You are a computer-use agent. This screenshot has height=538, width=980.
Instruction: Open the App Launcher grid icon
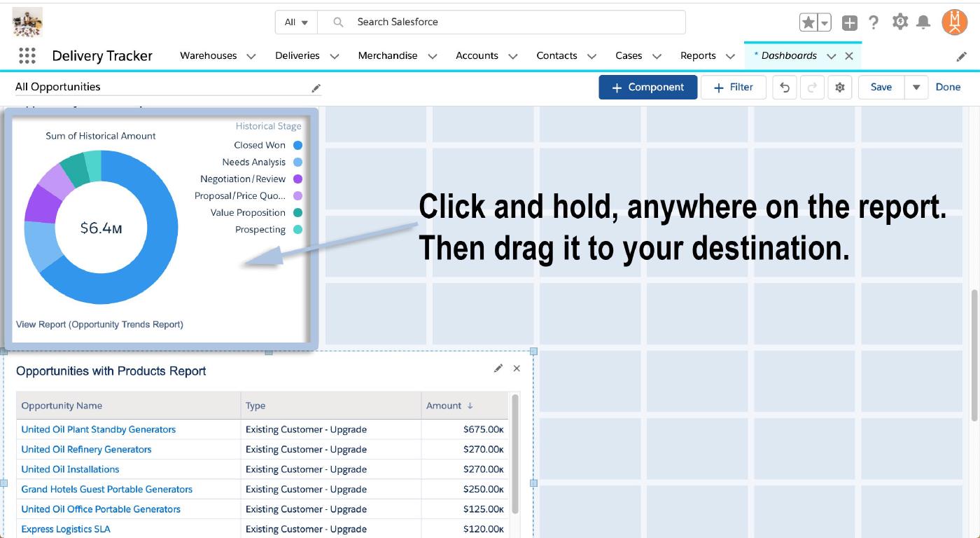point(27,56)
